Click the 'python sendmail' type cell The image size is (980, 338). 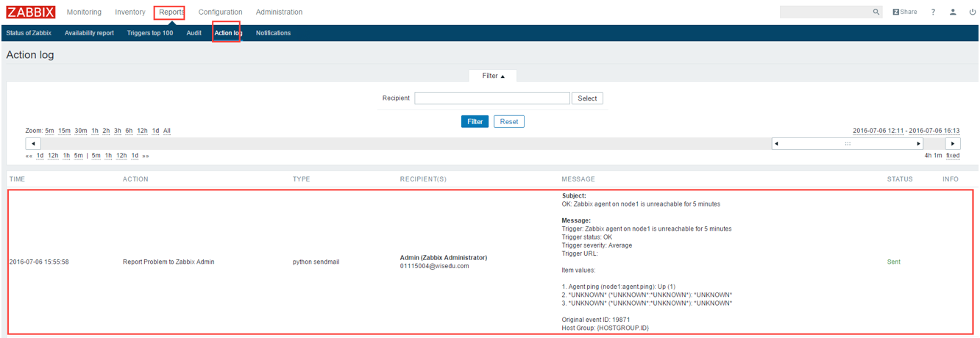coord(316,262)
